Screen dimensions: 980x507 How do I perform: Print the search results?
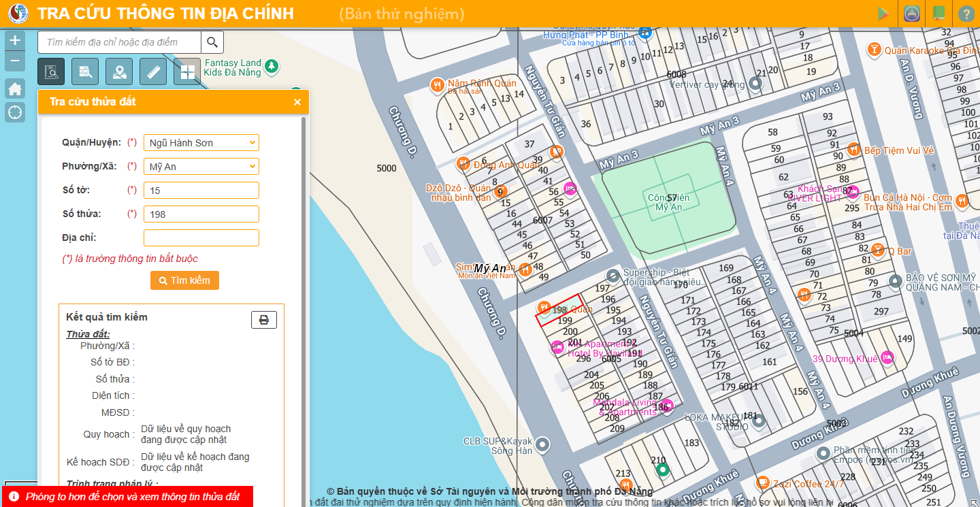point(264,320)
